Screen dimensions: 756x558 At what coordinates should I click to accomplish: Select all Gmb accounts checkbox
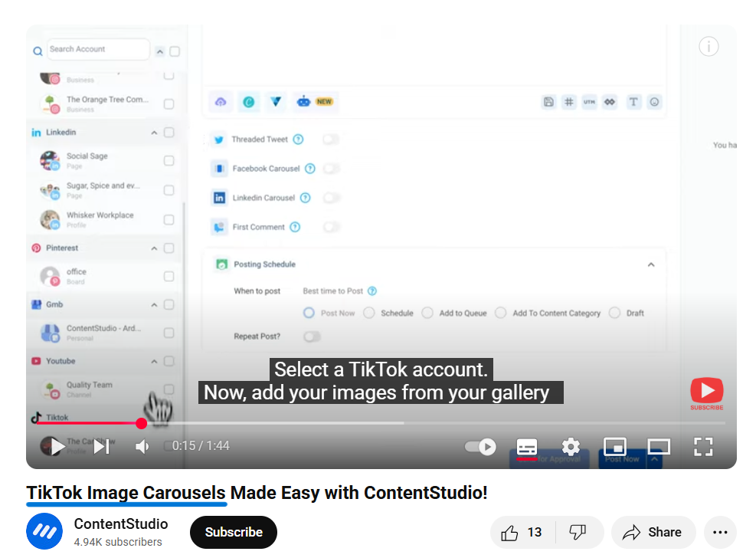pyautogui.click(x=169, y=304)
